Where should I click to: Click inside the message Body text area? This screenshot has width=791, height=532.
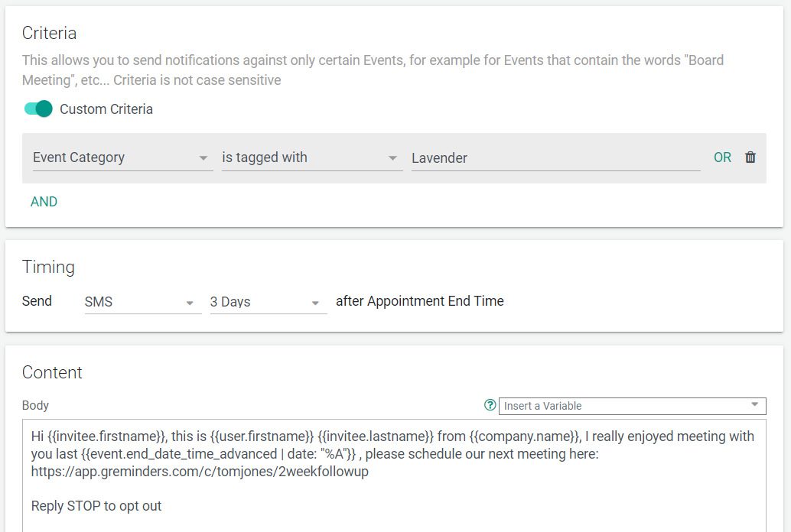click(x=394, y=475)
